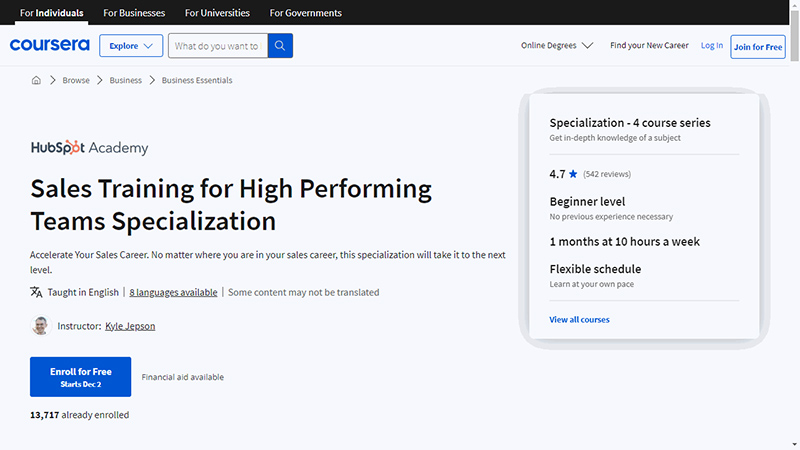Switch to the For Businesses tab

tap(134, 13)
